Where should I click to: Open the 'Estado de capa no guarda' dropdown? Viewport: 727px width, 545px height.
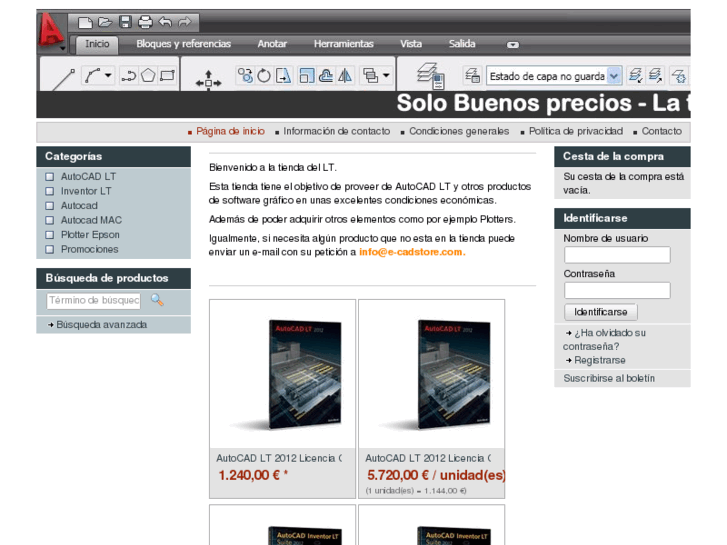[614, 76]
